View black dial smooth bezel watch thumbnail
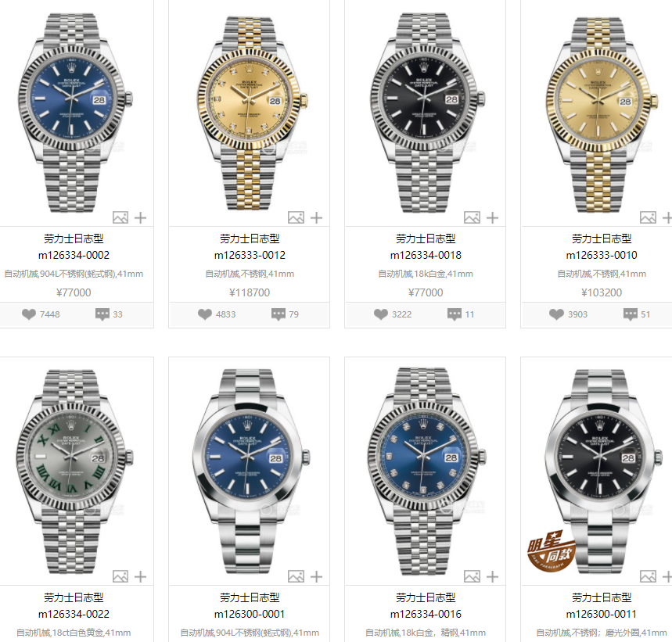 tap(602, 471)
